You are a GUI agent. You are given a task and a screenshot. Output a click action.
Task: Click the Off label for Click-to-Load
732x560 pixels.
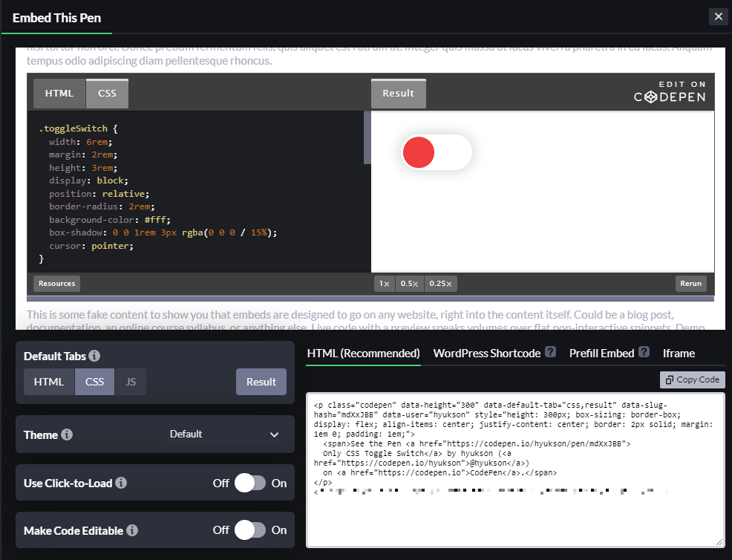click(220, 483)
